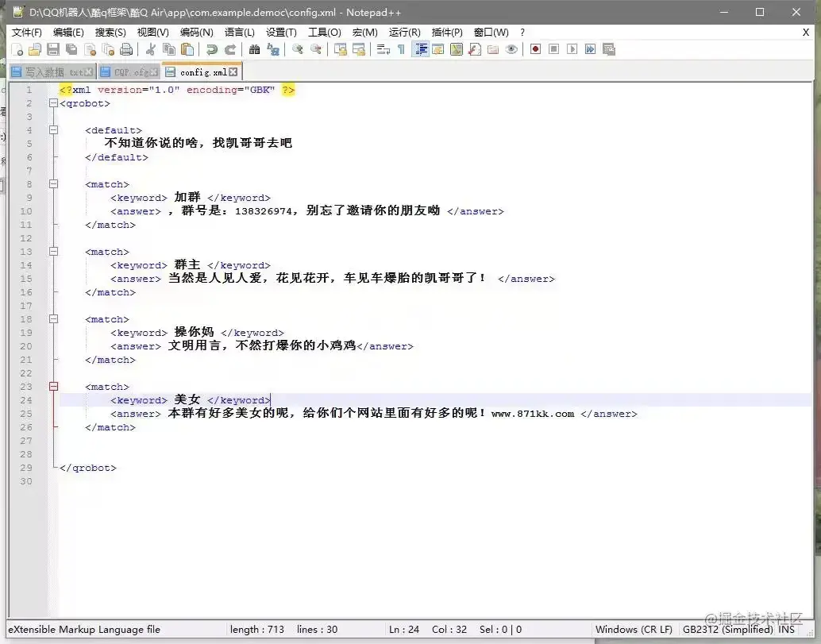Open the 设置(T) menu
Viewport: 821px width, 644px height.
pyautogui.click(x=281, y=33)
